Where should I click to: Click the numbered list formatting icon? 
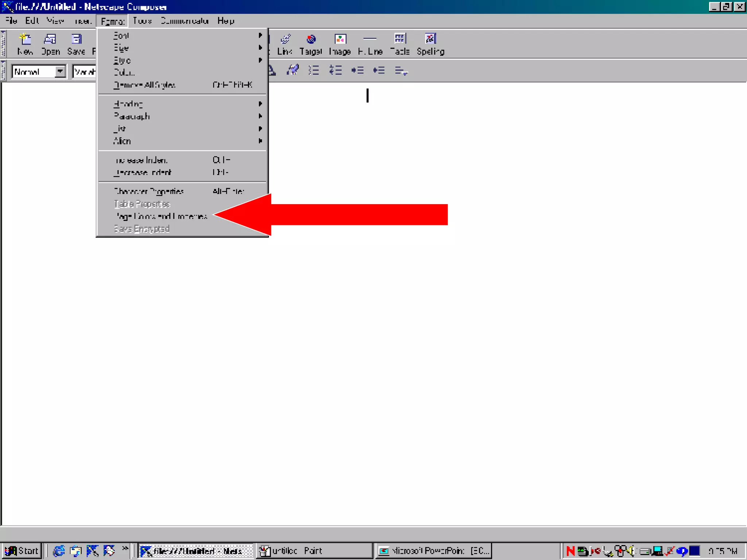(336, 70)
